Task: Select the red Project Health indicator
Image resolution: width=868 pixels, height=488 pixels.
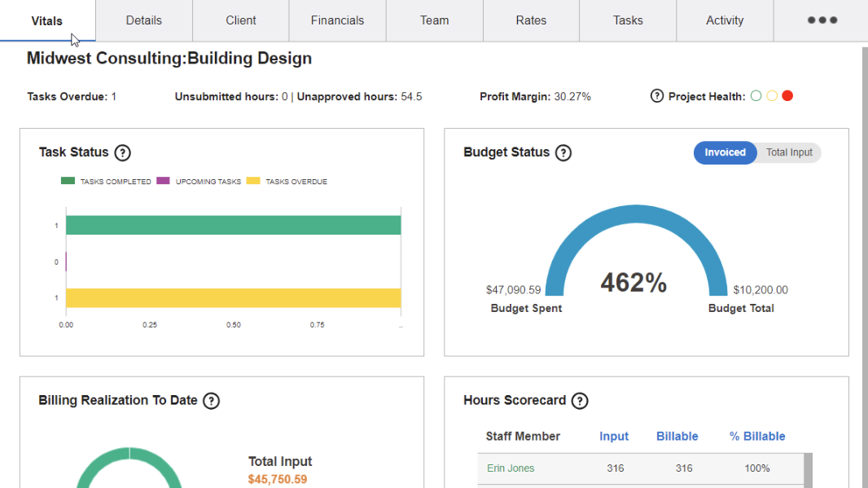Action: (787, 96)
